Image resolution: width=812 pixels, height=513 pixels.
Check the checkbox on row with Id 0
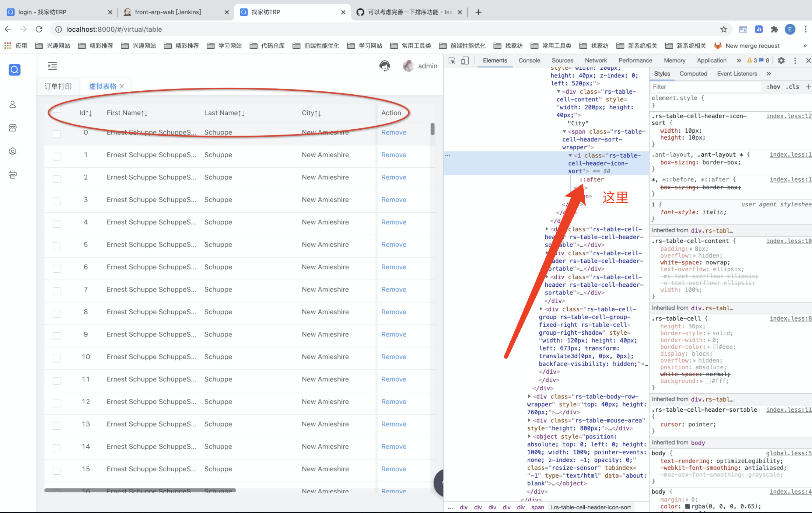click(x=56, y=134)
